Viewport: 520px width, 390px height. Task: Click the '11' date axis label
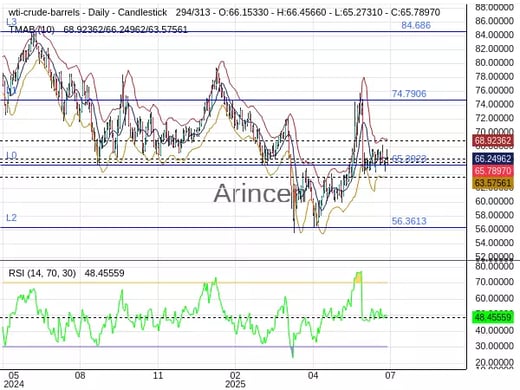(158, 376)
